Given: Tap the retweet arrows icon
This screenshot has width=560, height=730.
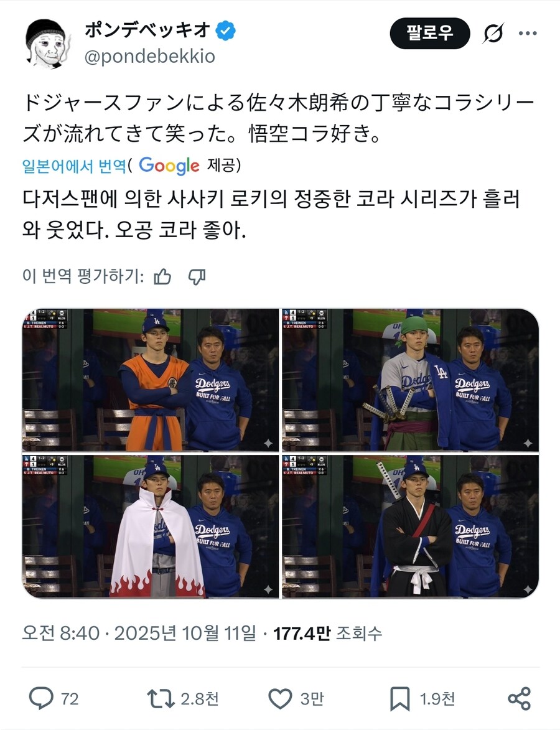Looking at the screenshot, I should [161, 699].
